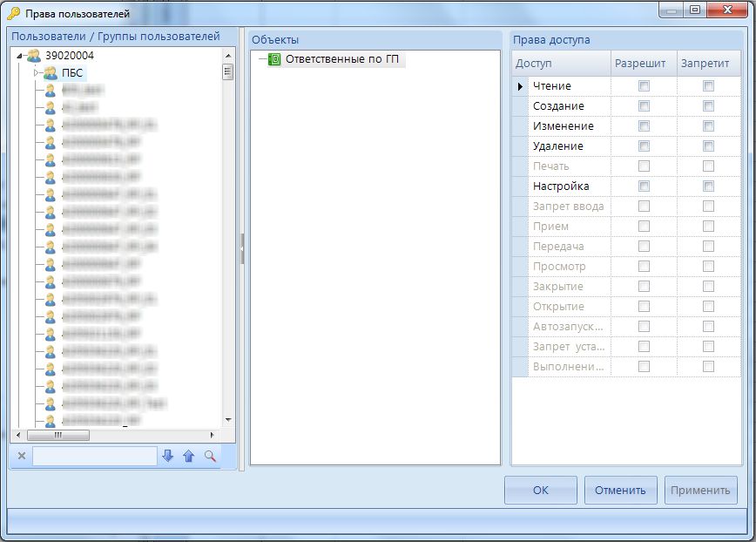The height and width of the screenshot is (542, 756).
Task: Check Запретит checkbox for Удаление
Action: (x=708, y=146)
